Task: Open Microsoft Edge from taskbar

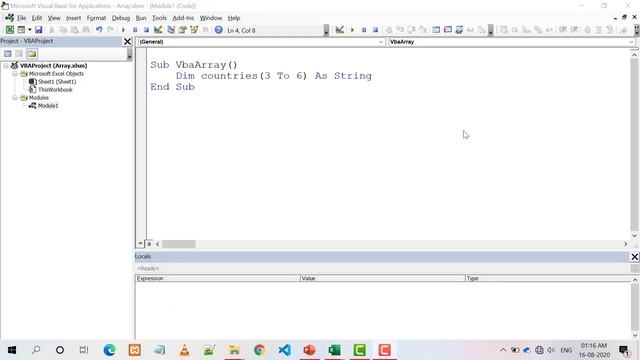Action: point(109,350)
